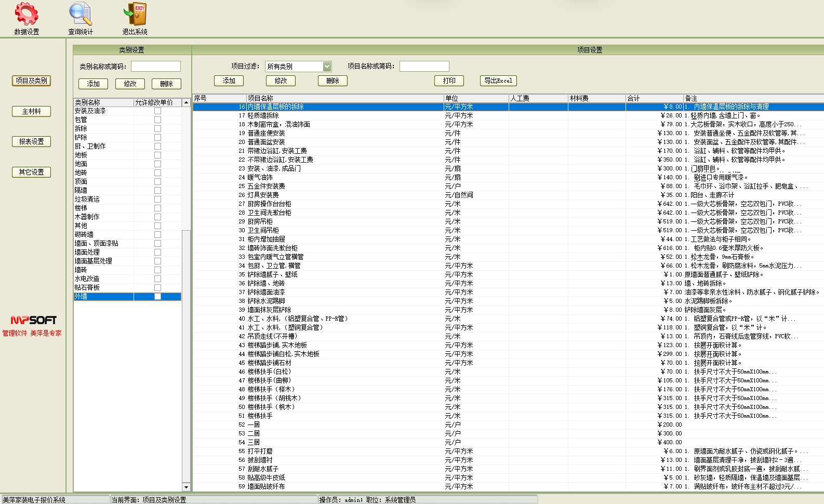
Task: Sort by the 合计 column header
Action: (654, 98)
